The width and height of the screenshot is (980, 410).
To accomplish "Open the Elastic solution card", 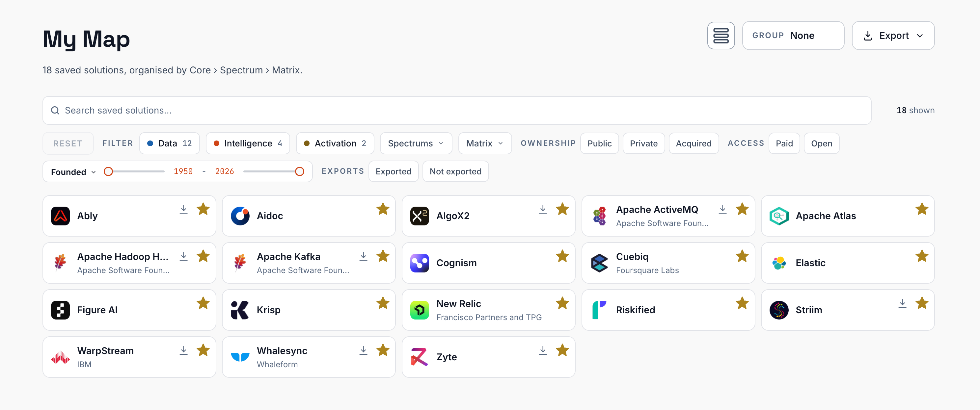I will pyautogui.click(x=848, y=263).
